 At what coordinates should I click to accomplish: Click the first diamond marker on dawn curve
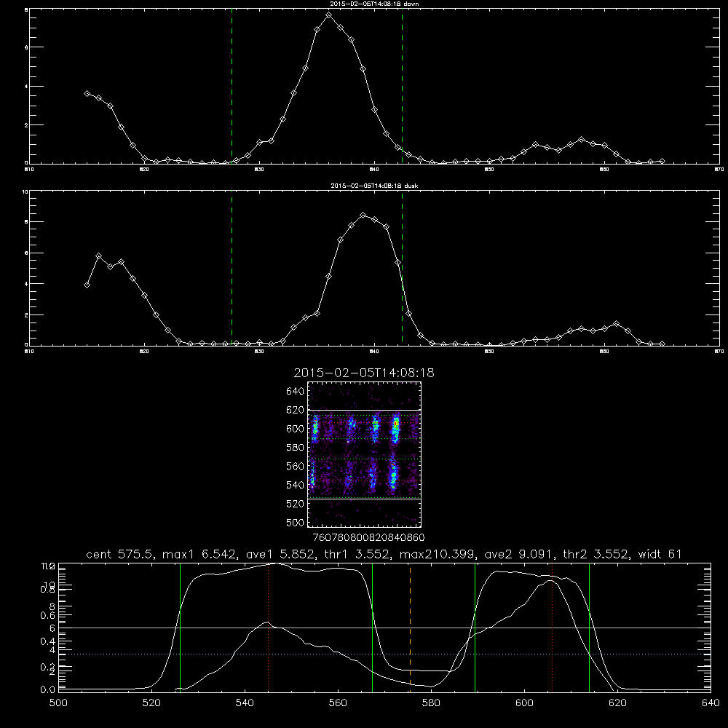87,93
